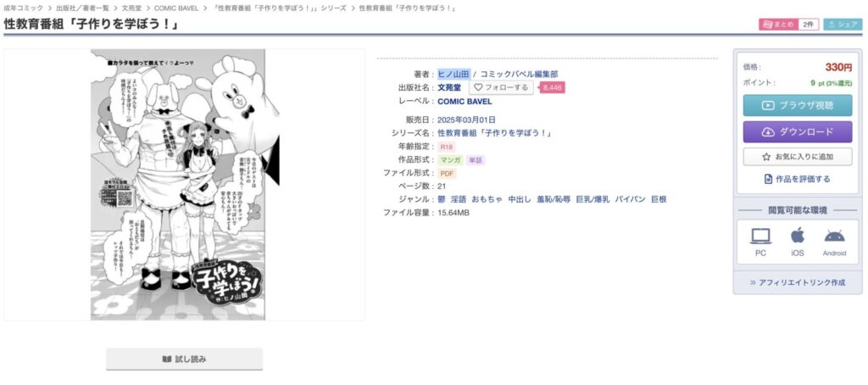Expand the アフィリエイトリンク作成 section
Screen dimensions: 868x385
[797, 282]
